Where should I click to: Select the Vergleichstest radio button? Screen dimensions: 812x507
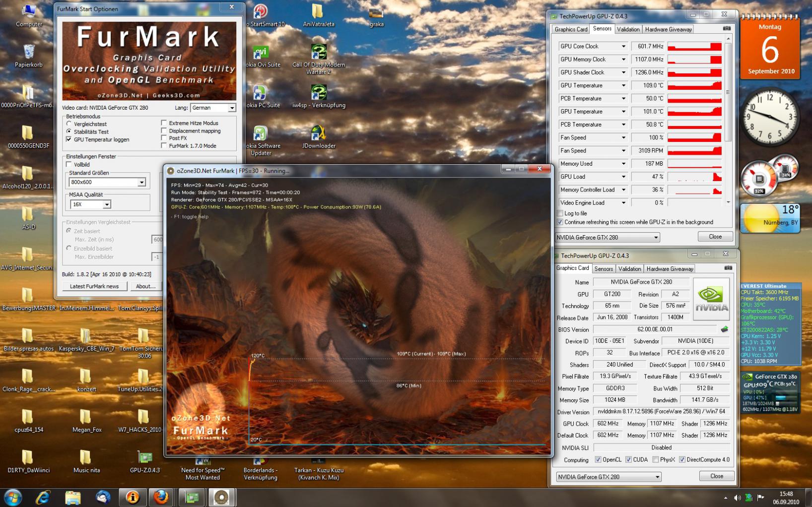coord(69,124)
